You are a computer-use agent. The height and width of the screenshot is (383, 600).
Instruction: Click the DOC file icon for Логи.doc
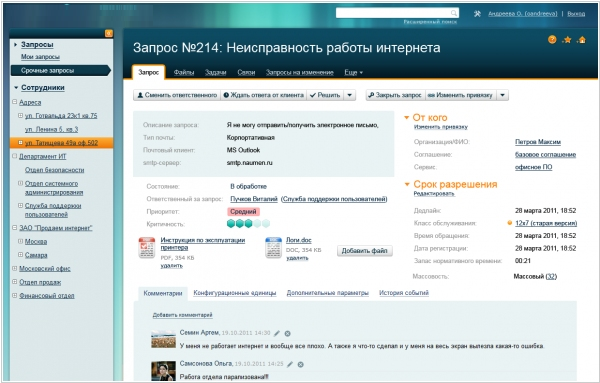(273, 248)
